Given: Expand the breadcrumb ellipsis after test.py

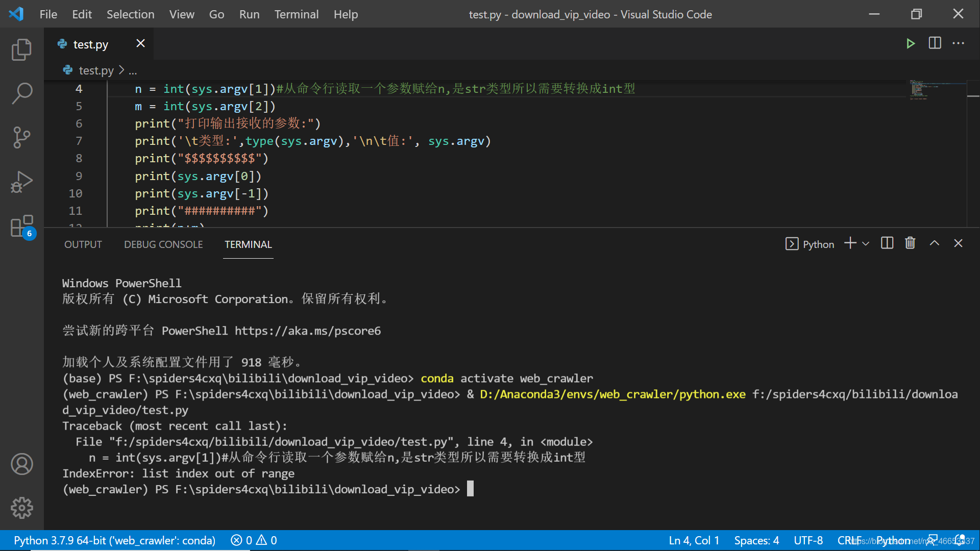Looking at the screenshot, I should [133, 70].
